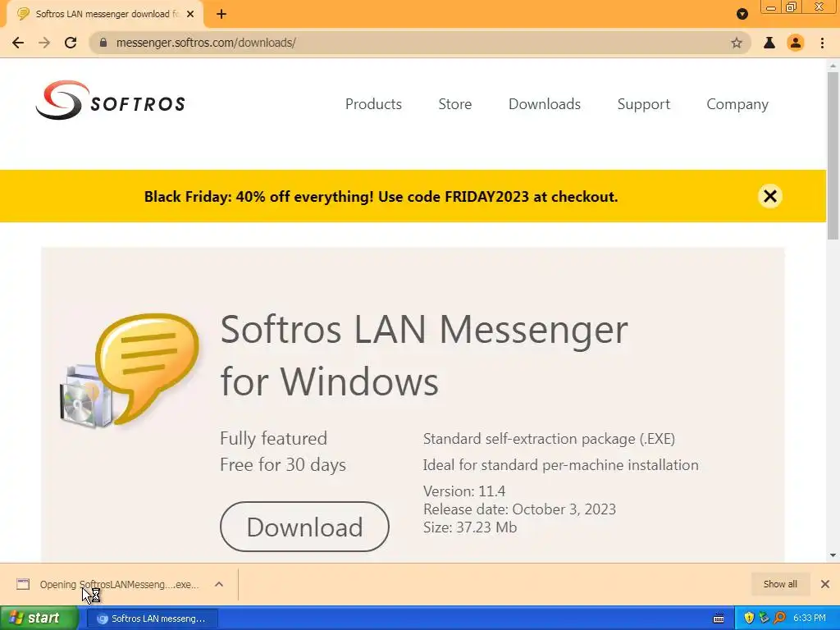Open the Chrome labs flask icon
This screenshot has height=630, width=840.
pos(769,43)
